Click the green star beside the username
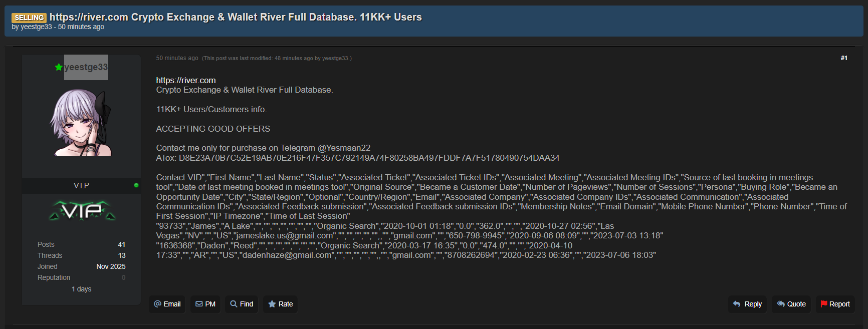 point(59,67)
